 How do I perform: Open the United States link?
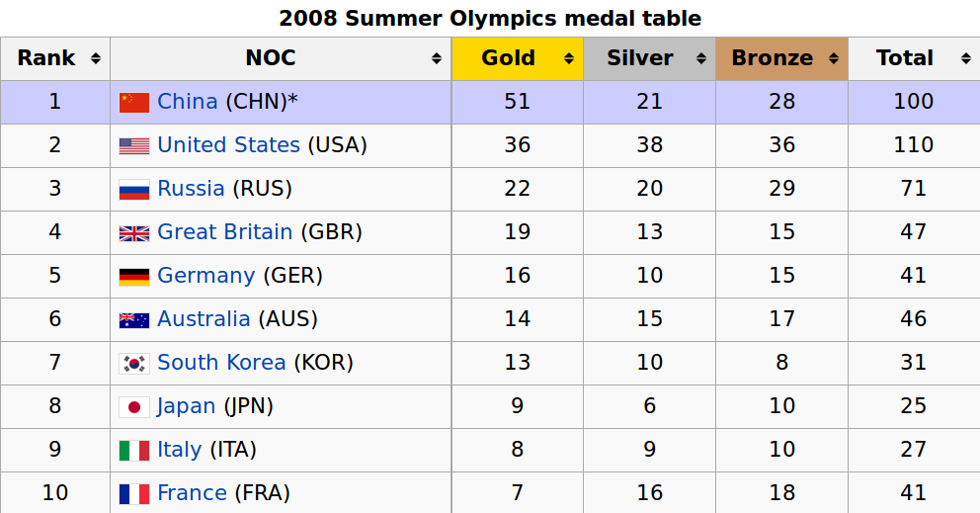point(228,145)
